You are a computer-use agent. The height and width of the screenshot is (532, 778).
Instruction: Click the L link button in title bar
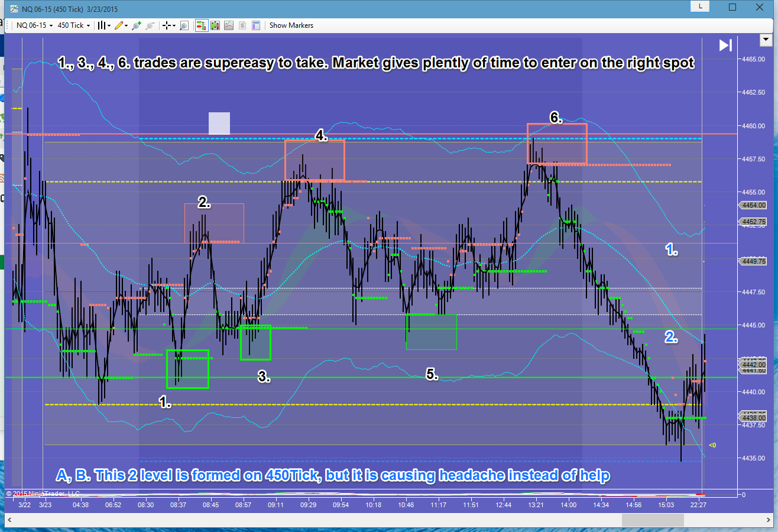tap(701, 7)
